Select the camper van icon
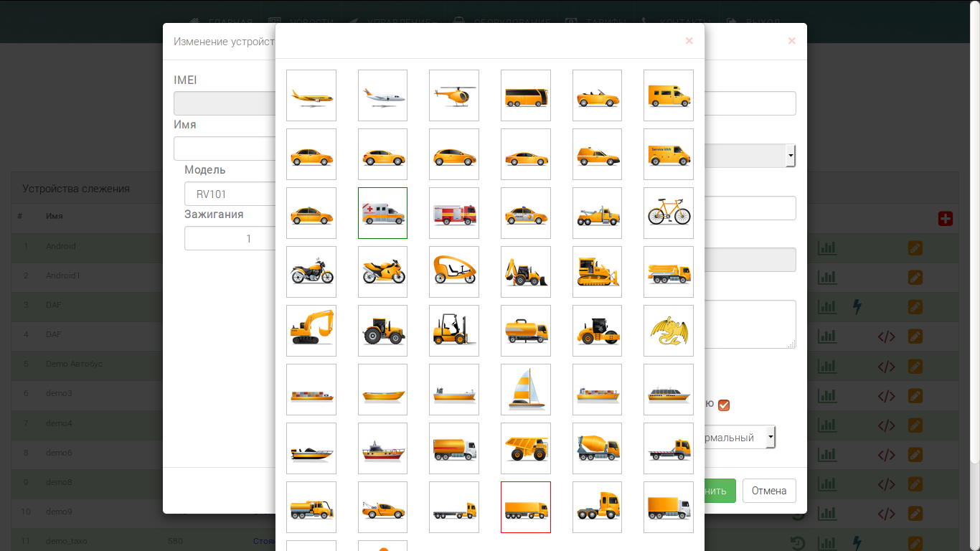The height and width of the screenshot is (551, 980). 669,95
